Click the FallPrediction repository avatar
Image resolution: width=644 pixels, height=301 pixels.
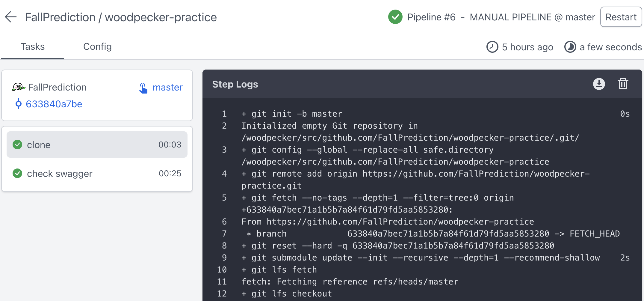pyautogui.click(x=19, y=87)
